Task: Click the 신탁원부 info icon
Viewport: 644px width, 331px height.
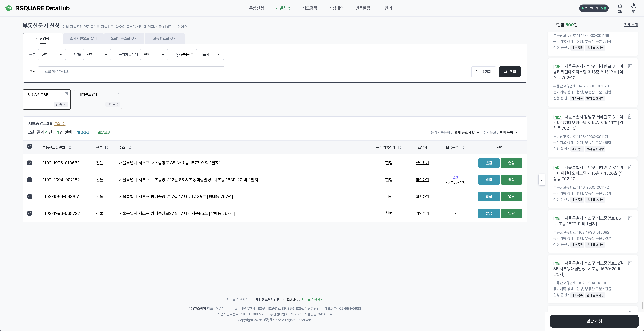Action: pyautogui.click(x=177, y=55)
